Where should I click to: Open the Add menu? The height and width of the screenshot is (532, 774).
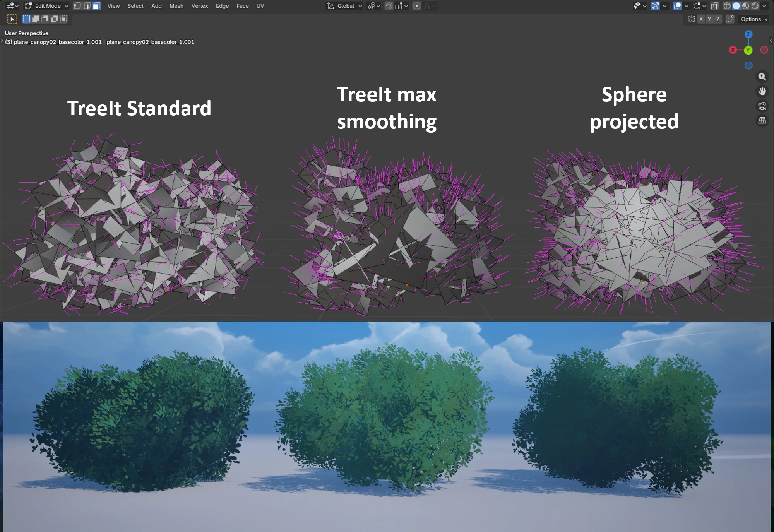point(156,6)
